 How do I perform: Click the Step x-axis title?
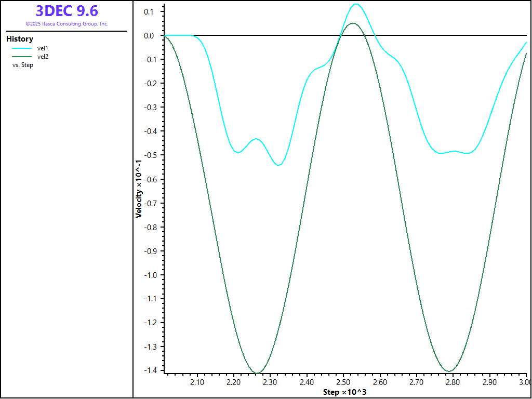[x=344, y=391]
